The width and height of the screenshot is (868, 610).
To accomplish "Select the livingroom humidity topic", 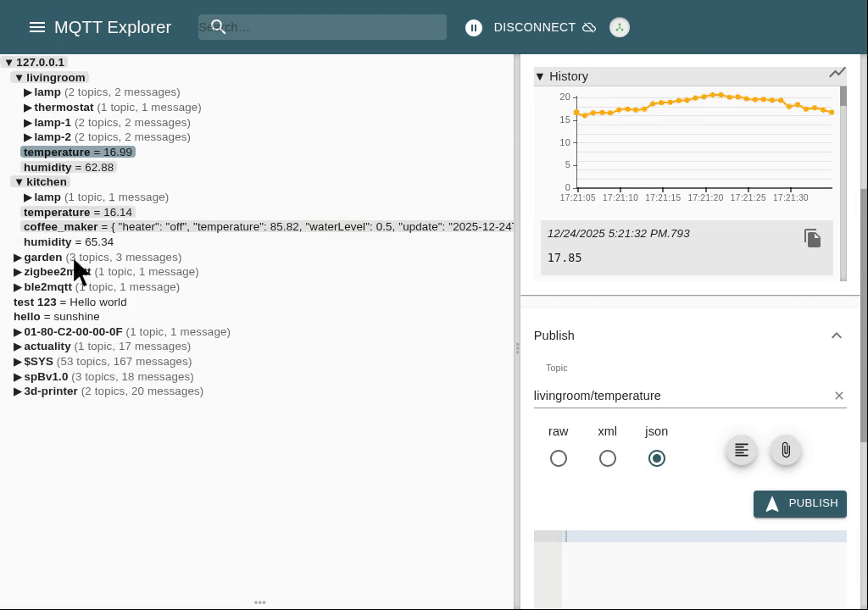I will (68, 168).
